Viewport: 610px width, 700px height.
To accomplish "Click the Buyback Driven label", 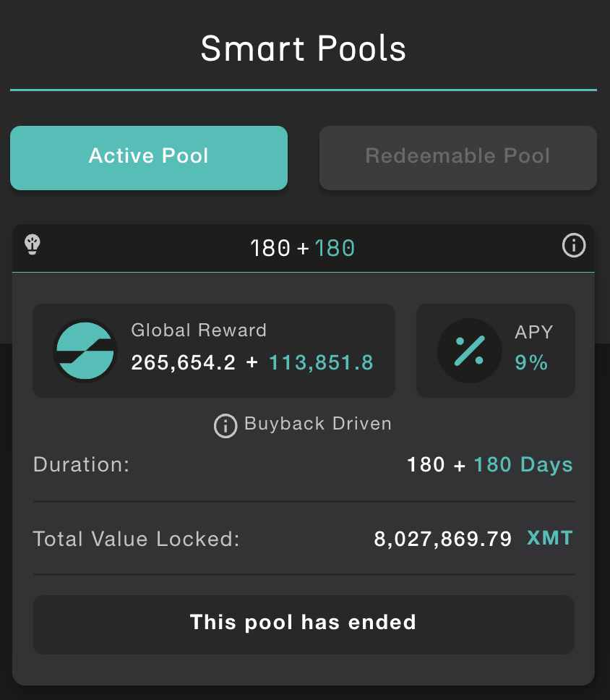I will coord(318,424).
